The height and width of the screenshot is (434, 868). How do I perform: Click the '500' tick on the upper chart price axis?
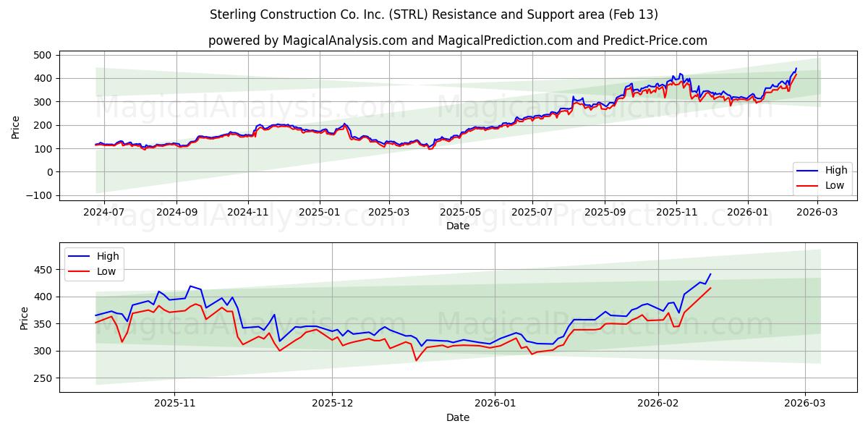43,55
